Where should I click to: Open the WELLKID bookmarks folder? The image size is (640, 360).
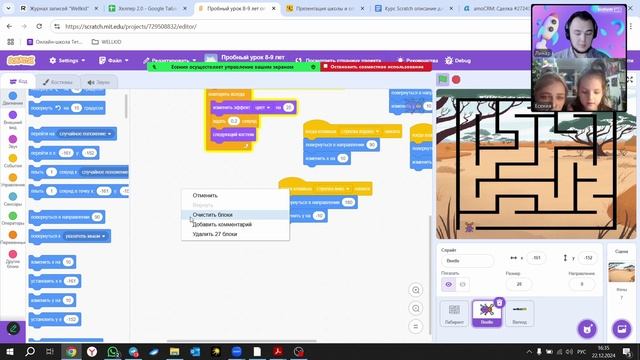coord(107,42)
